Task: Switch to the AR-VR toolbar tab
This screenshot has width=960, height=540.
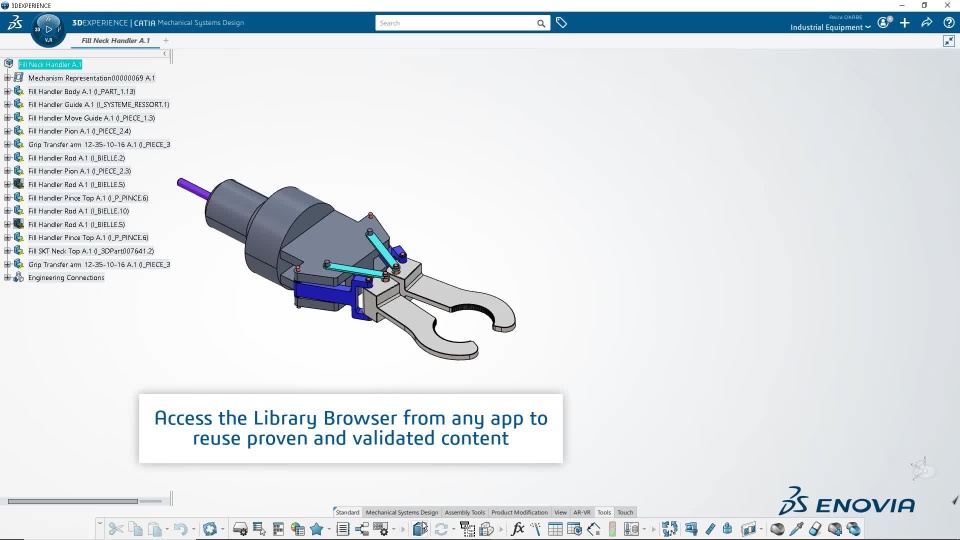Action: coord(582,512)
